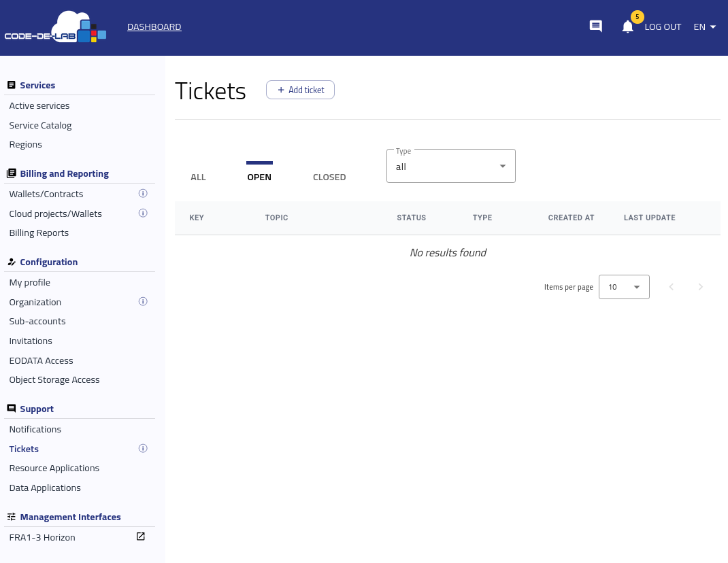This screenshot has width=728, height=563.
Task: Open Billing Reports page
Action: click(x=39, y=233)
